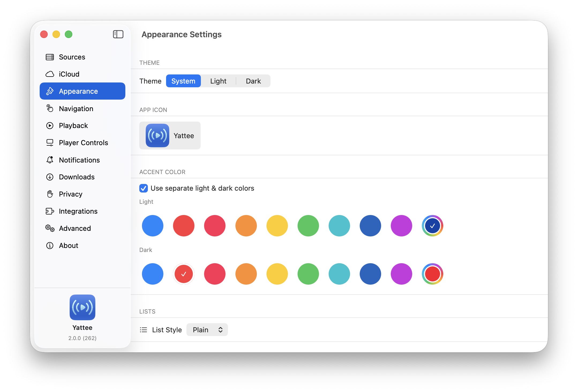Click the Appearance paintbrush icon

click(50, 91)
